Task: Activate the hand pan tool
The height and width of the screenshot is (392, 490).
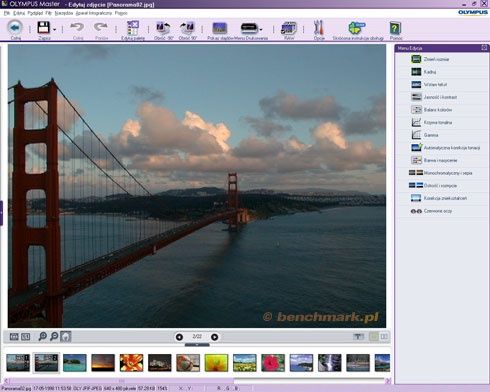Action: click(66, 336)
